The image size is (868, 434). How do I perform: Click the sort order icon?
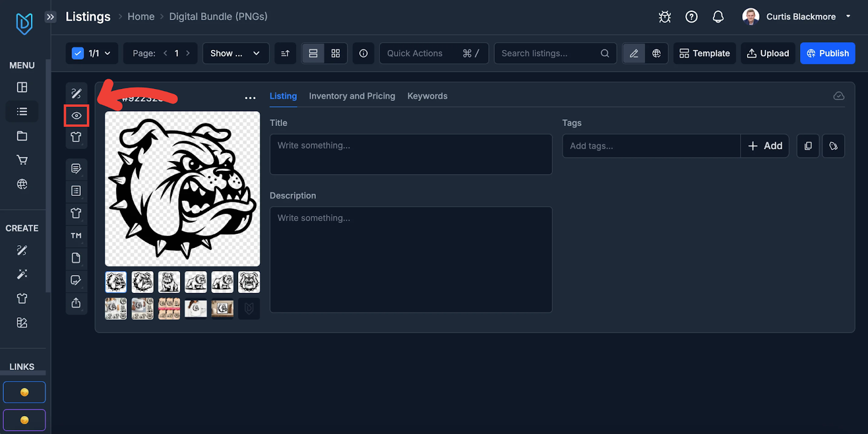pyautogui.click(x=285, y=53)
